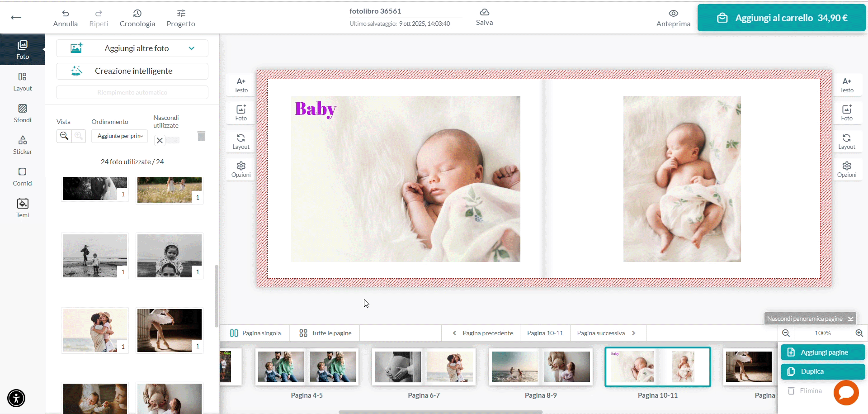Open Progetto settings
868x414 pixels.
point(181,18)
